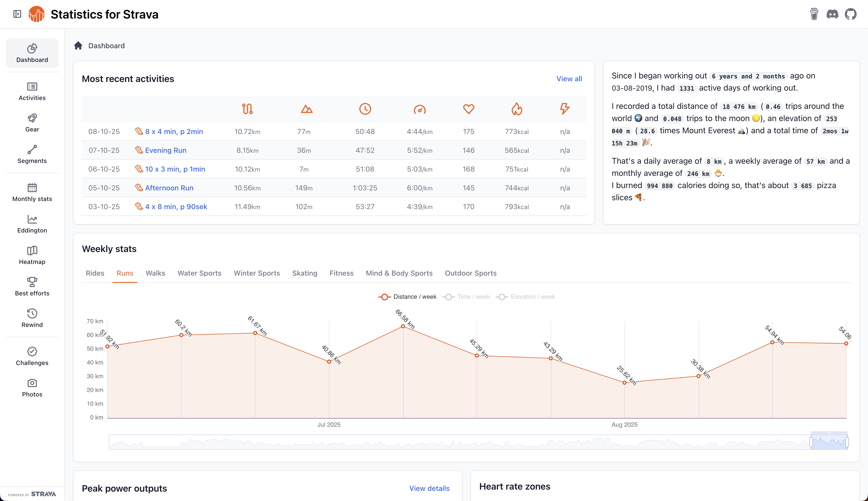The width and height of the screenshot is (868, 501).
Task: Navigate home via the Dashboard breadcrumb
Action: 106,45
